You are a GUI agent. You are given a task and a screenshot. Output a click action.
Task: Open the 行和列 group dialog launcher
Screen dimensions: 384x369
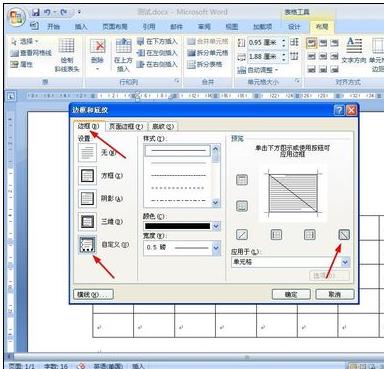point(177,81)
